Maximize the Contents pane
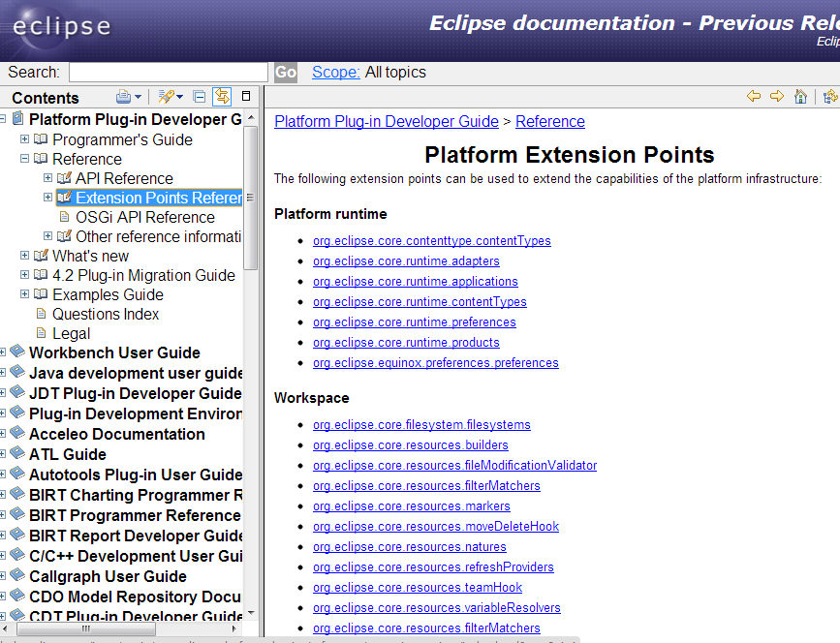 (x=246, y=96)
